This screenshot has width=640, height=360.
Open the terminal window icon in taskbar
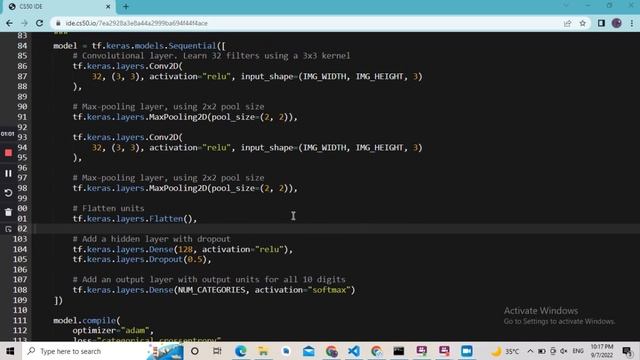click(x=399, y=351)
